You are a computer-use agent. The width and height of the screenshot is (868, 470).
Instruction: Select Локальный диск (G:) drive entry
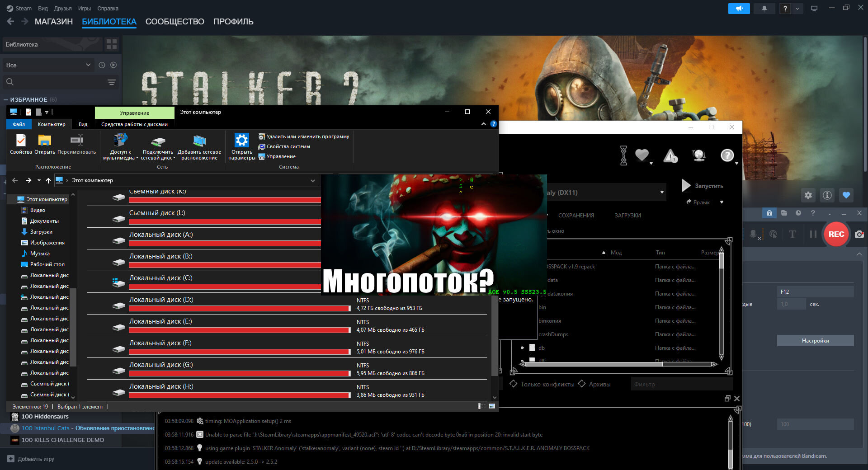[286, 368]
